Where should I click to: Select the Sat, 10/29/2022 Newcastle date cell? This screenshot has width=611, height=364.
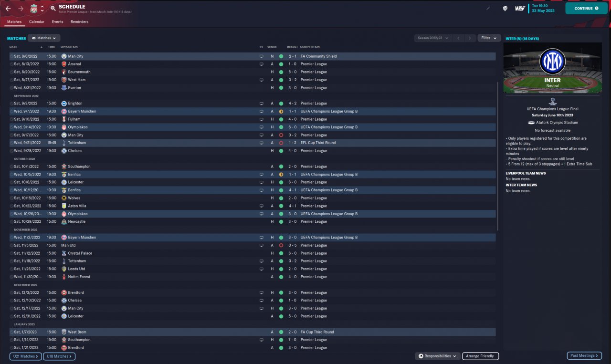27,222
